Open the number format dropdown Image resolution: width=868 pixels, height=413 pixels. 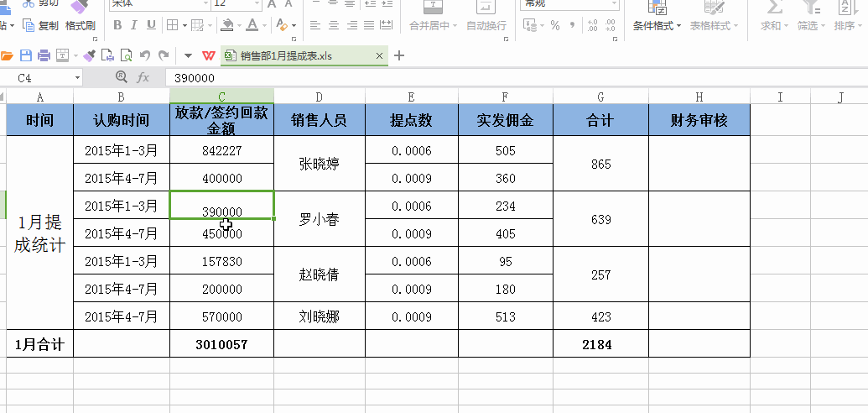(x=614, y=3)
